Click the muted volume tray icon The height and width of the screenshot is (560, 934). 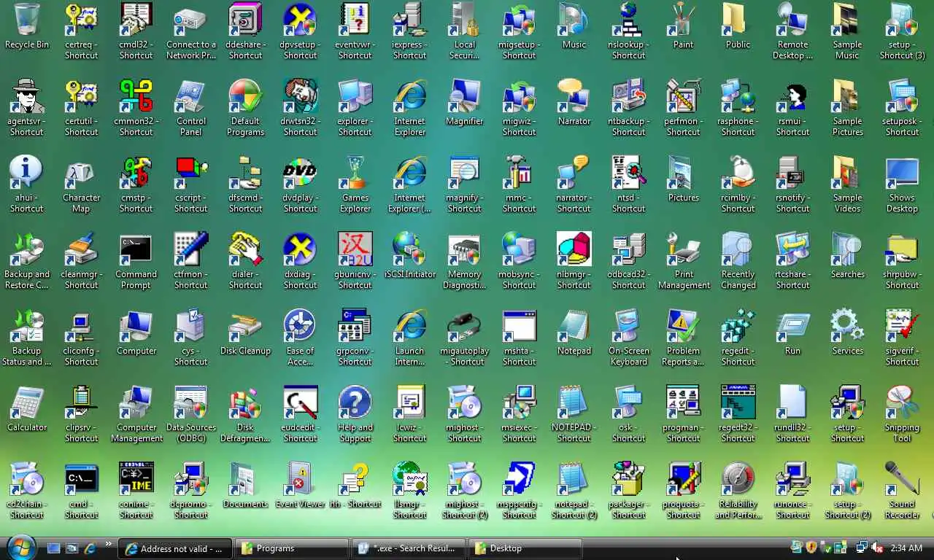click(x=877, y=548)
